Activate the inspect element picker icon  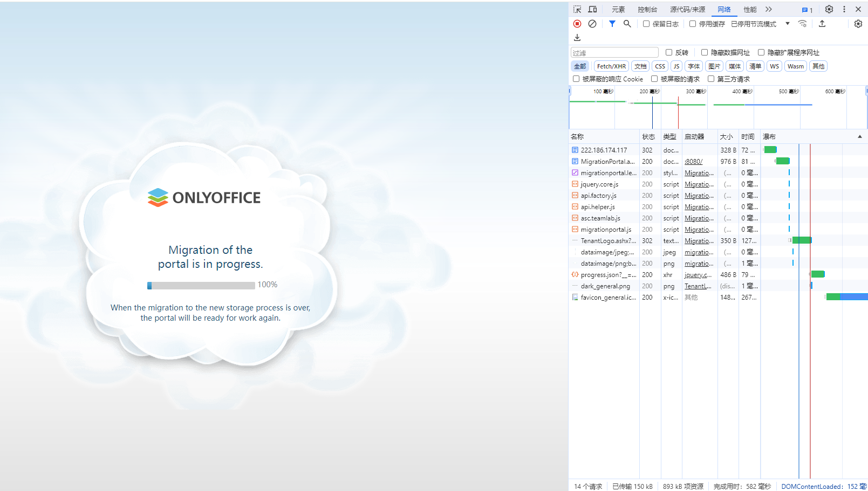577,9
